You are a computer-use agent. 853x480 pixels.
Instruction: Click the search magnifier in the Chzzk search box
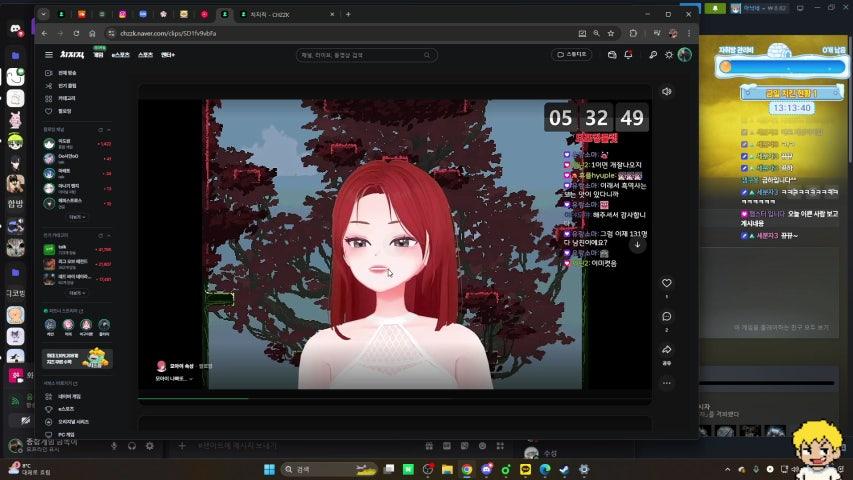tap(427, 55)
